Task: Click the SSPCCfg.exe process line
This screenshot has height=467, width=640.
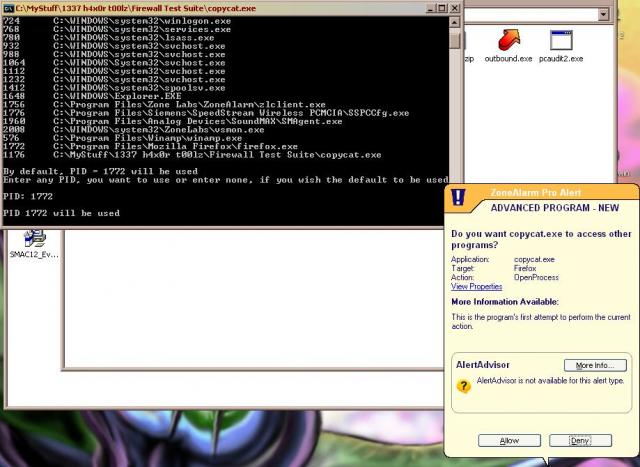Action: pos(206,113)
